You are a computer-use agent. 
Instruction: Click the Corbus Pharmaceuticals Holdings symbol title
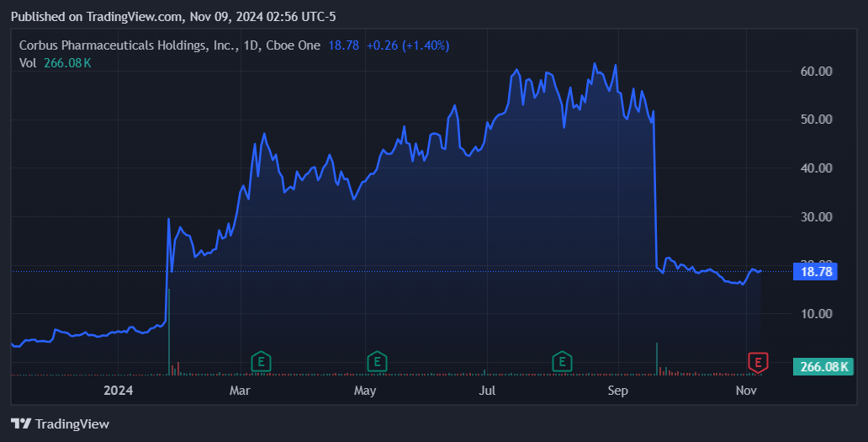coord(127,45)
